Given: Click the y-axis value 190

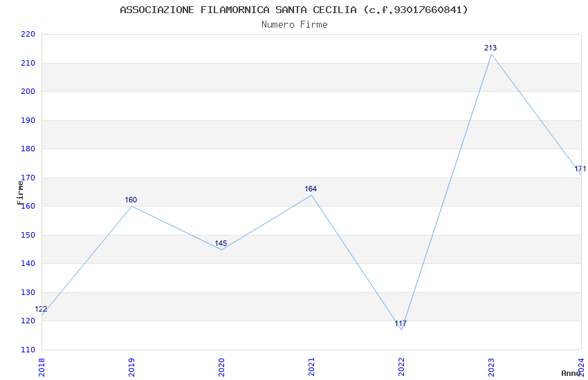Looking at the screenshot, I should 28,120.
